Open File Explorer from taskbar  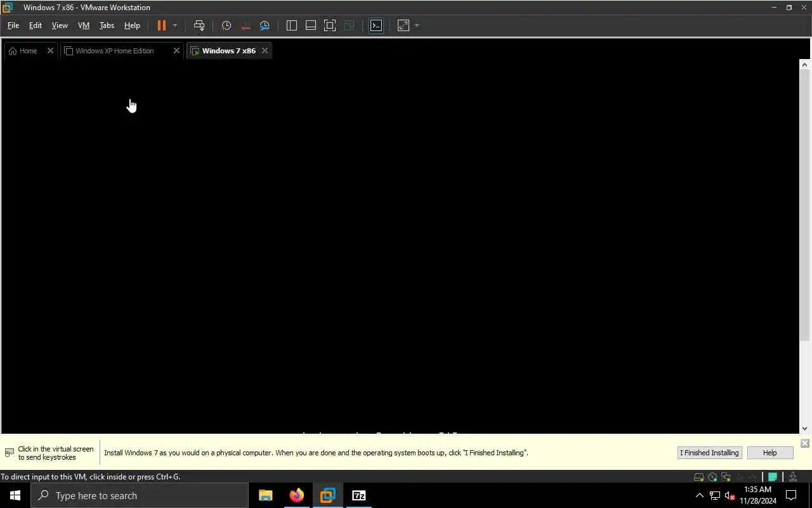point(265,495)
